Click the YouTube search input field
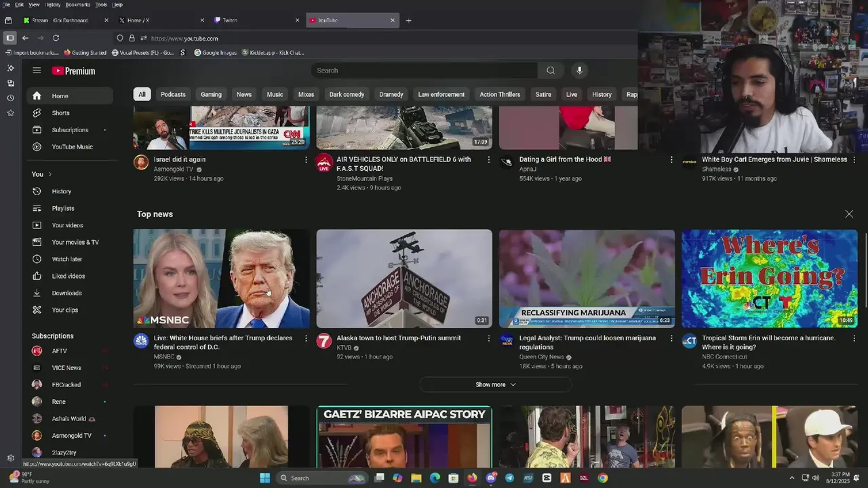 tap(425, 70)
